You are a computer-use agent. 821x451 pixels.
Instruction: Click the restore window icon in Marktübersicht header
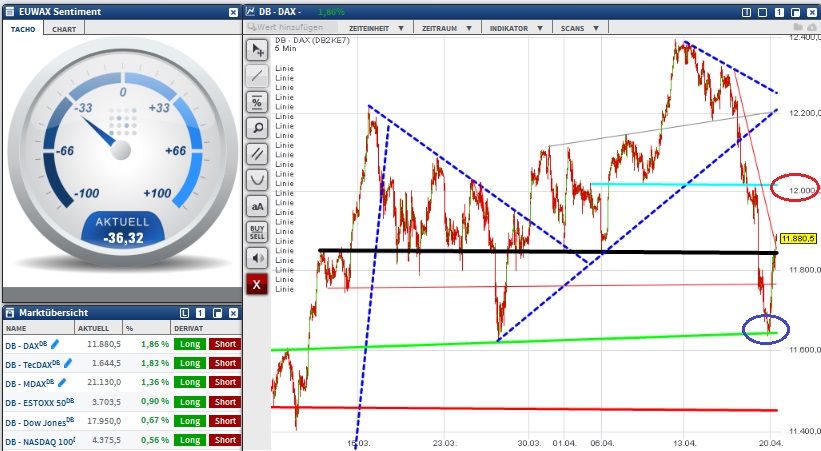point(217,313)
